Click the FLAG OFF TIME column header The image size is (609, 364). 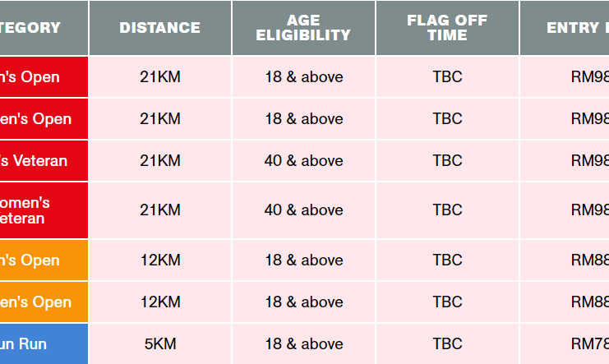(x=447, y=28)
